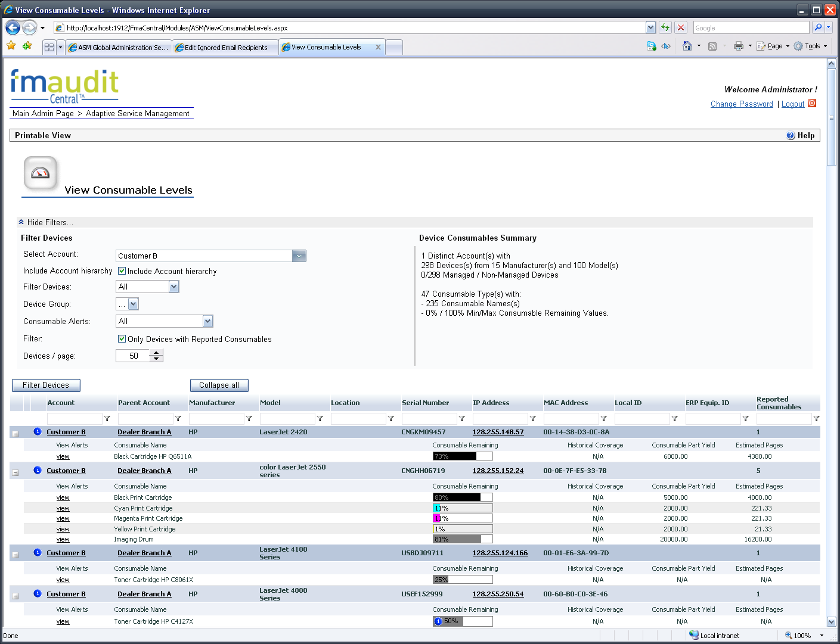Screen dimensions: 840x644
Task: Click the 11% cyan cartridge level bar
Action: point(463,508)
